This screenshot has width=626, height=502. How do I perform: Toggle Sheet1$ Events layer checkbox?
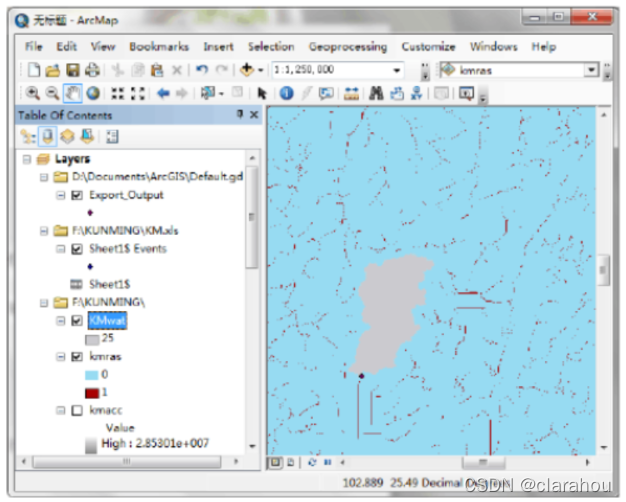pos(77,249)
